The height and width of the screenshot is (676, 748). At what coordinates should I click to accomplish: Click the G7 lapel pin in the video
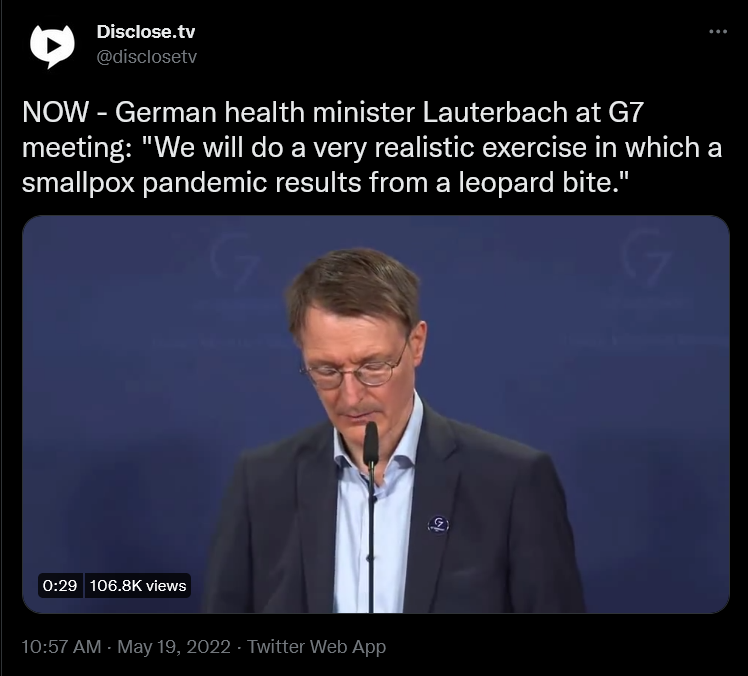[438, 524]
